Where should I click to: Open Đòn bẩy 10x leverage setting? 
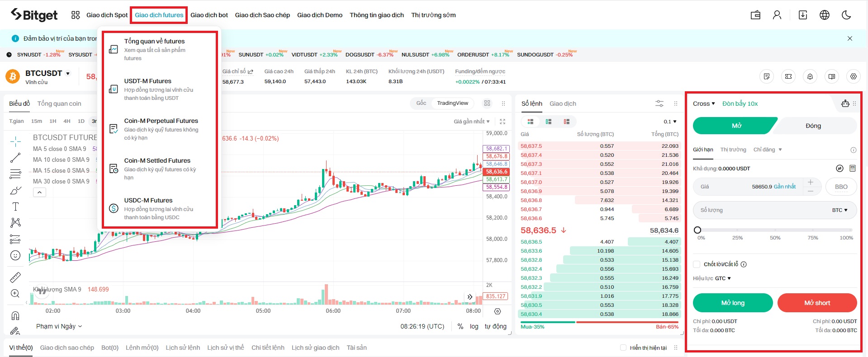pyautogui.click(x=740, y=103)
